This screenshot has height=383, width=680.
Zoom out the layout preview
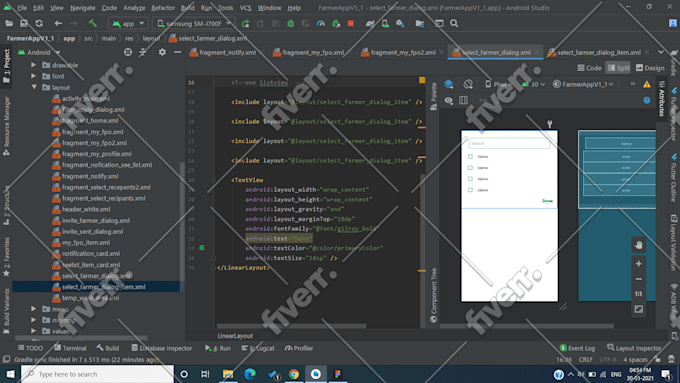638,279
